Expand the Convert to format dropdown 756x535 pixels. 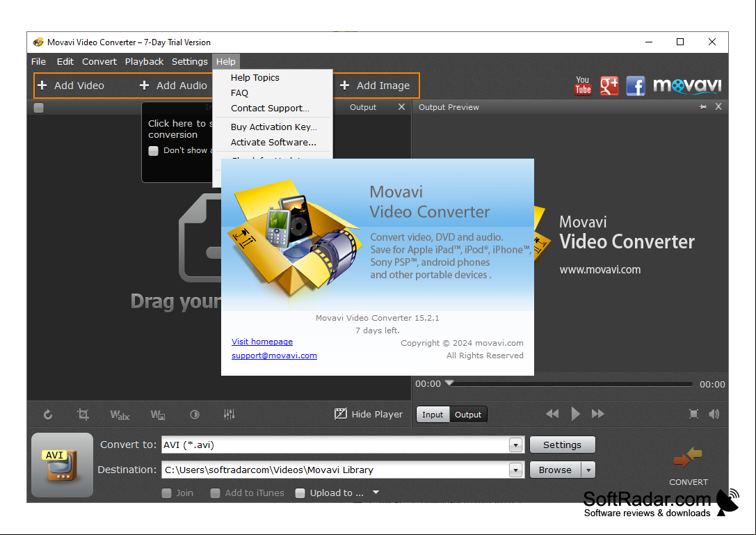tap(516, 445)
